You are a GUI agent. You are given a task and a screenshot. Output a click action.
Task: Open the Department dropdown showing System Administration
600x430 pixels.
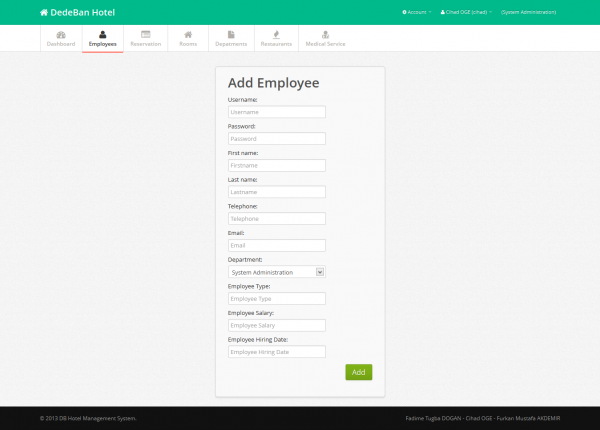pos(277,272)
